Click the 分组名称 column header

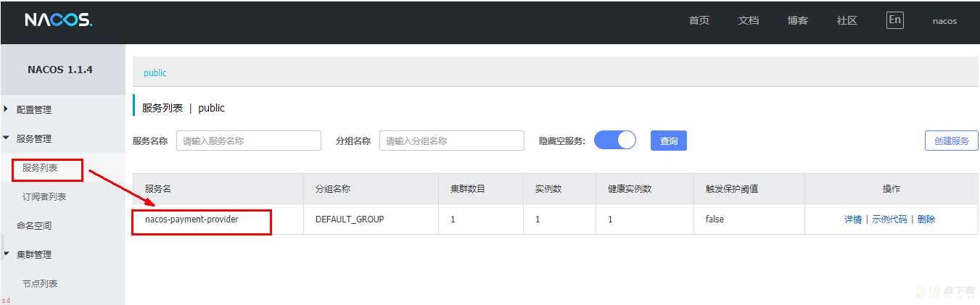333,189
